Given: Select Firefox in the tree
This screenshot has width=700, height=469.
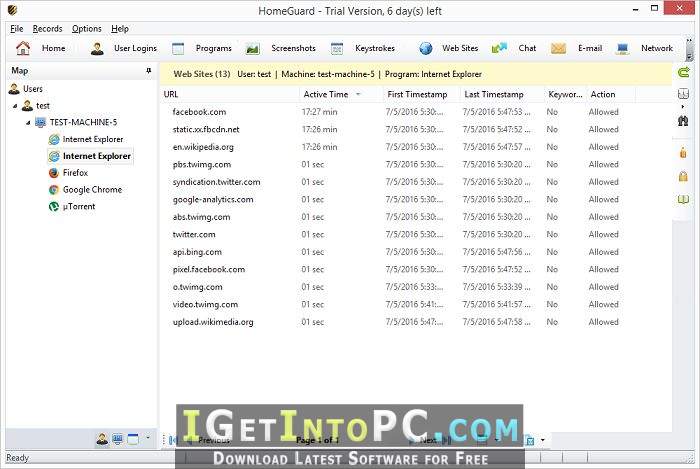Looking at the screenshot, I should [68, 173].
